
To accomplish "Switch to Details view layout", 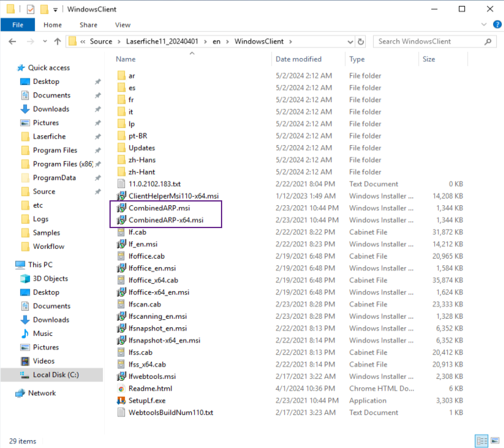I will coord(482,441).
